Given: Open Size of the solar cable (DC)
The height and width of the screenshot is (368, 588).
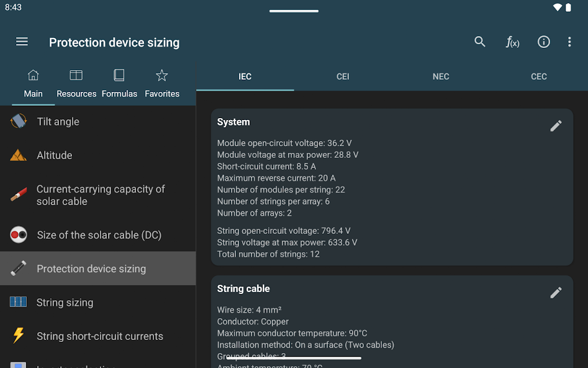Looking at the screenshot, I should [x=98, y=235].
